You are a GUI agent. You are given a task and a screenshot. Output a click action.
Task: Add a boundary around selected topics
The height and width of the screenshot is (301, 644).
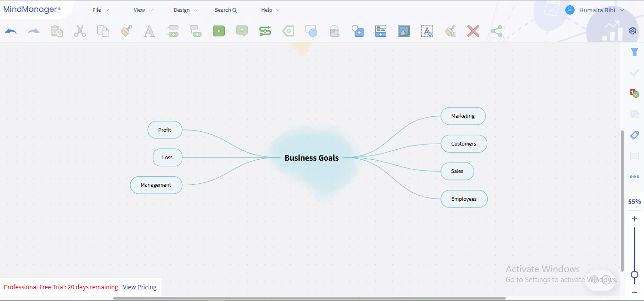(288, 31)
